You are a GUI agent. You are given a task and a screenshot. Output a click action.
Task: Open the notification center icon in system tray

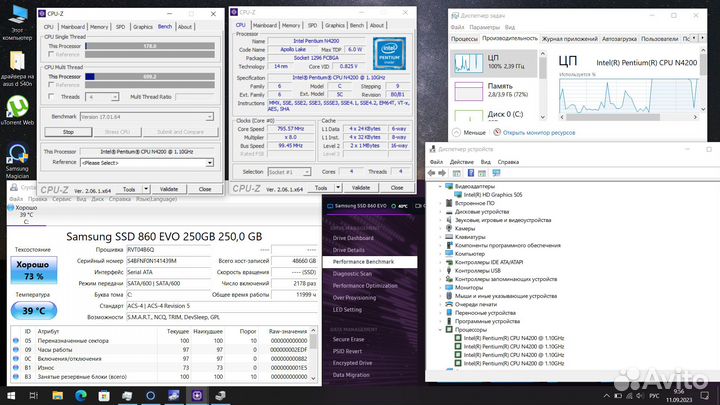click(x=705, y=395)
